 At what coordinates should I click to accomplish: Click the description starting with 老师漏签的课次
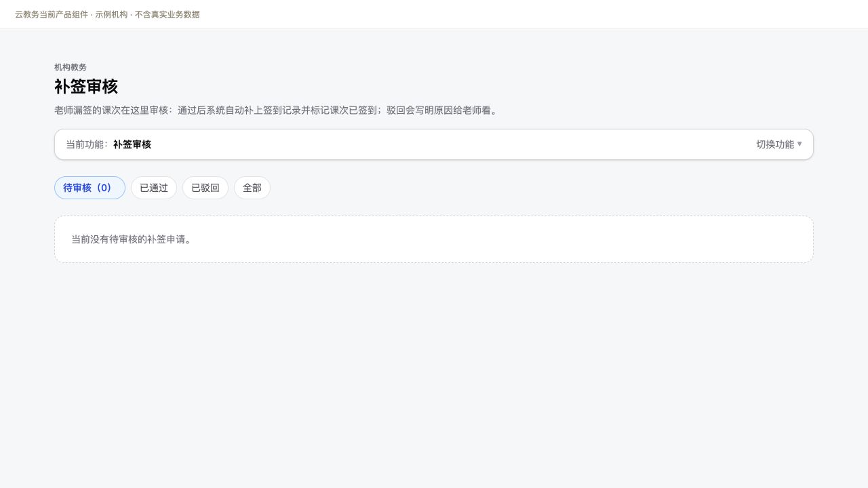click(277, 110)
